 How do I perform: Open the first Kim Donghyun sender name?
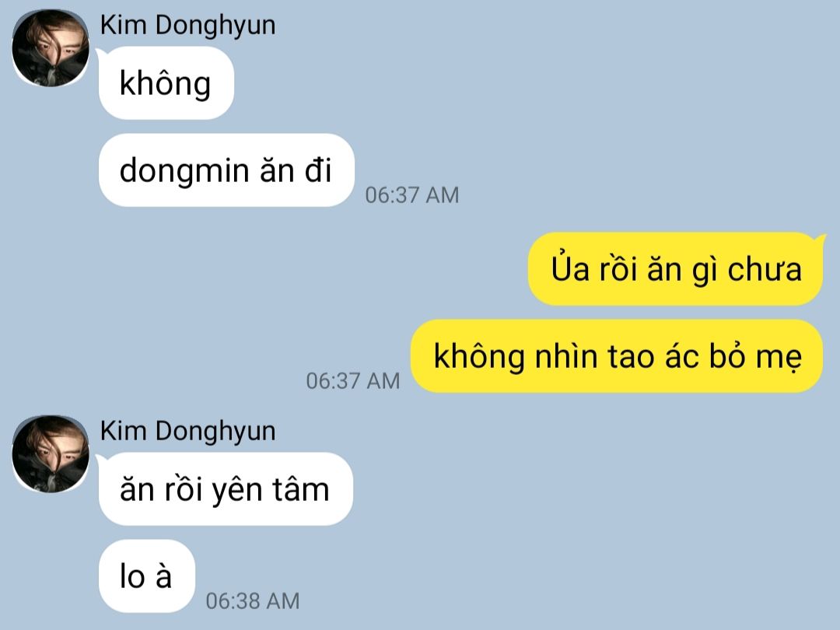pos(188,25)
